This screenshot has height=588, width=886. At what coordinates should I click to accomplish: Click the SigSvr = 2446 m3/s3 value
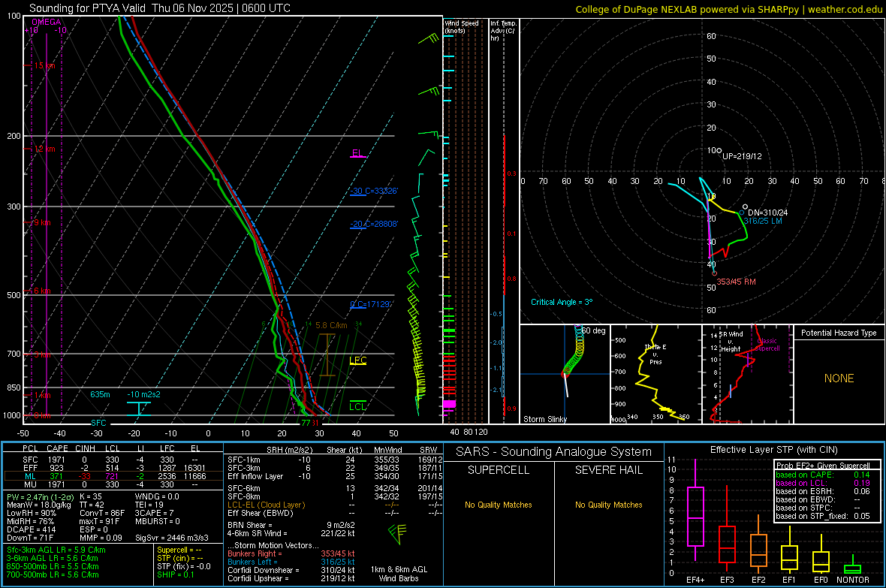(x=171, y=538)
